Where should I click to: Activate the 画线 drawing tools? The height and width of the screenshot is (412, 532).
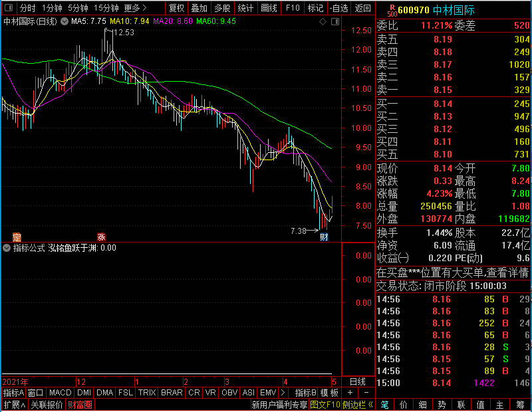[x=269, y=8]
